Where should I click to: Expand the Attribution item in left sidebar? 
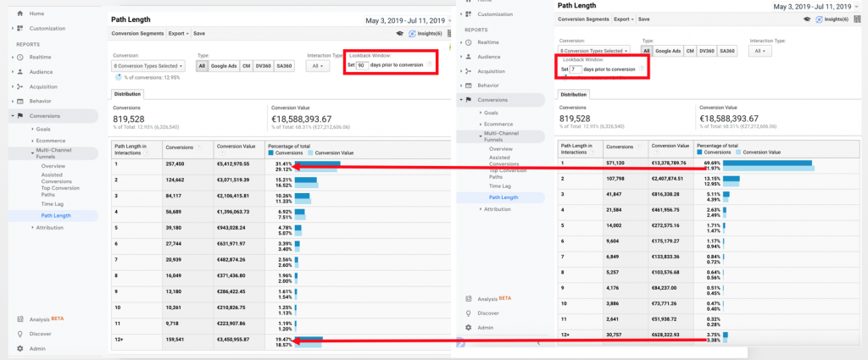coord(49,227)
